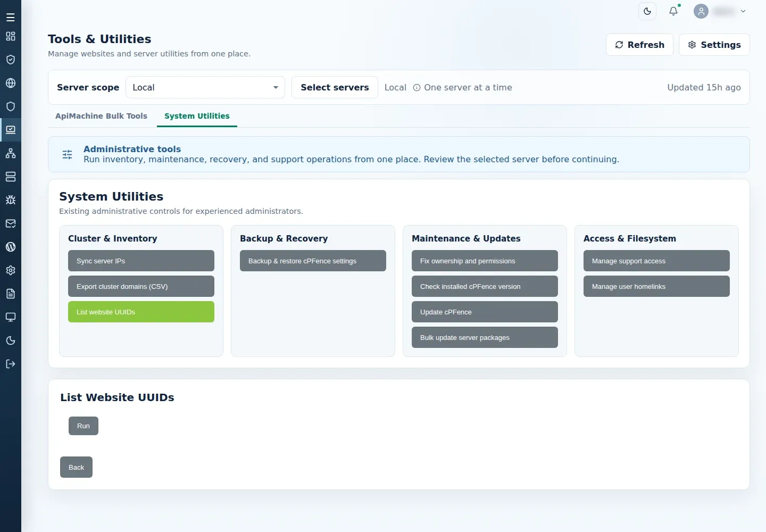Click the Back button

[x=76, y=467]
